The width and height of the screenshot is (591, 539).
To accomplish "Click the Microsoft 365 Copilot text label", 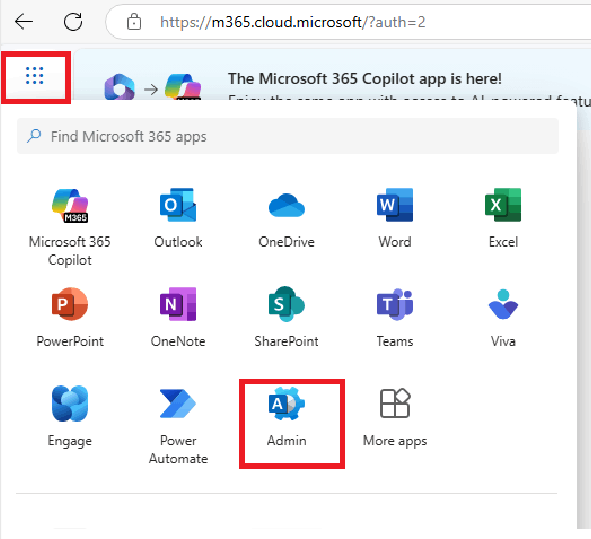I will (x=70, y=251).
